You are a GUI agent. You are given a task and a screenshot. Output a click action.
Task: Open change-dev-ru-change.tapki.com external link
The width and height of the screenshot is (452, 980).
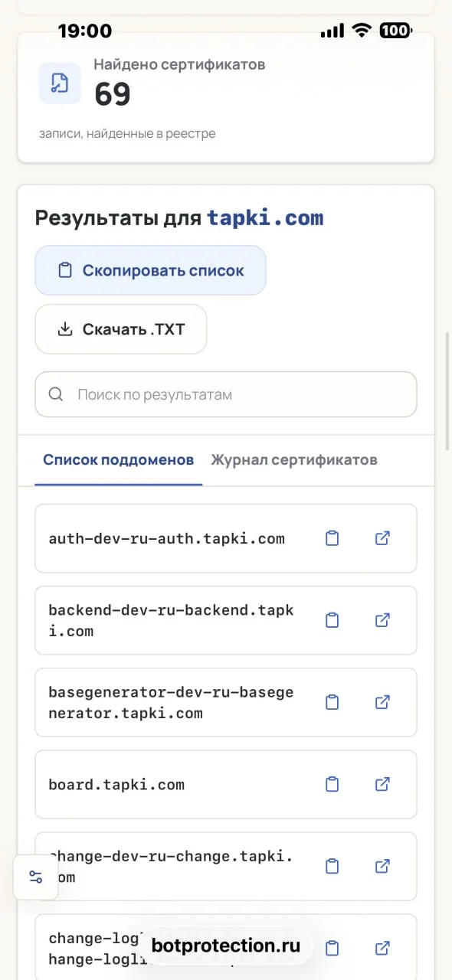(382, 866)
